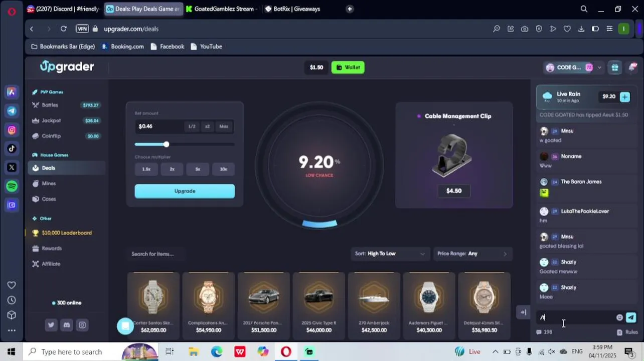Open TikTok in the Opera sidebar

coord(12,148)
